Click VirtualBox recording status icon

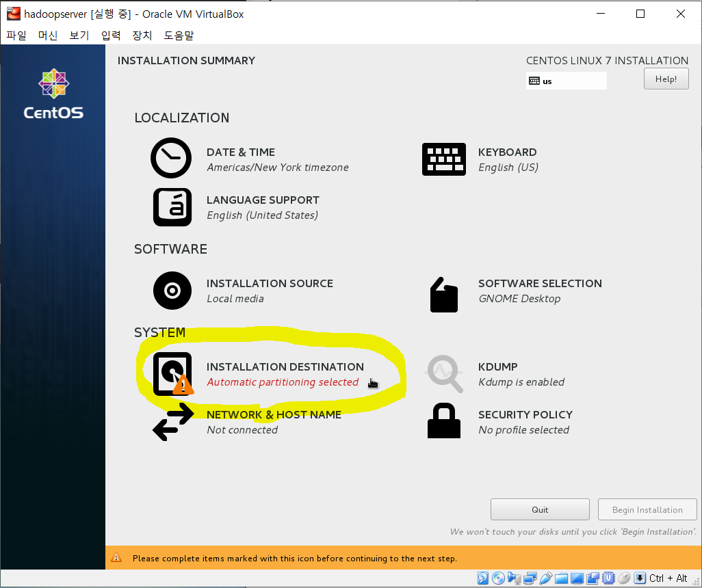[593, 578]
